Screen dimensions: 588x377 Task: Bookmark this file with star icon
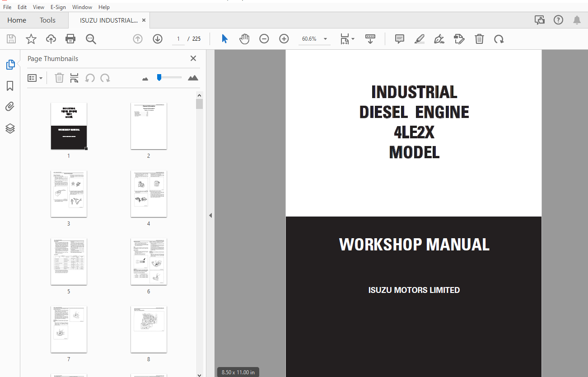pos(31,39)
